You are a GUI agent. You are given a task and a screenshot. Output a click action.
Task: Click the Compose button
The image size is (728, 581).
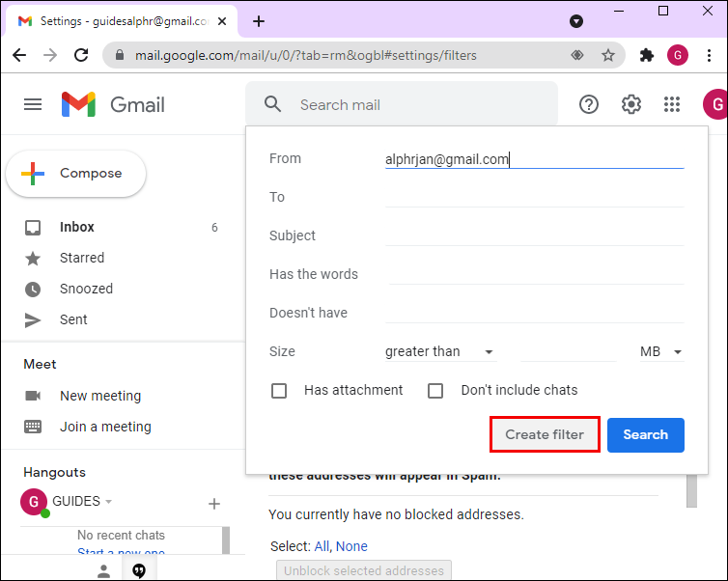pyautogui.click(x=76, y=174)
